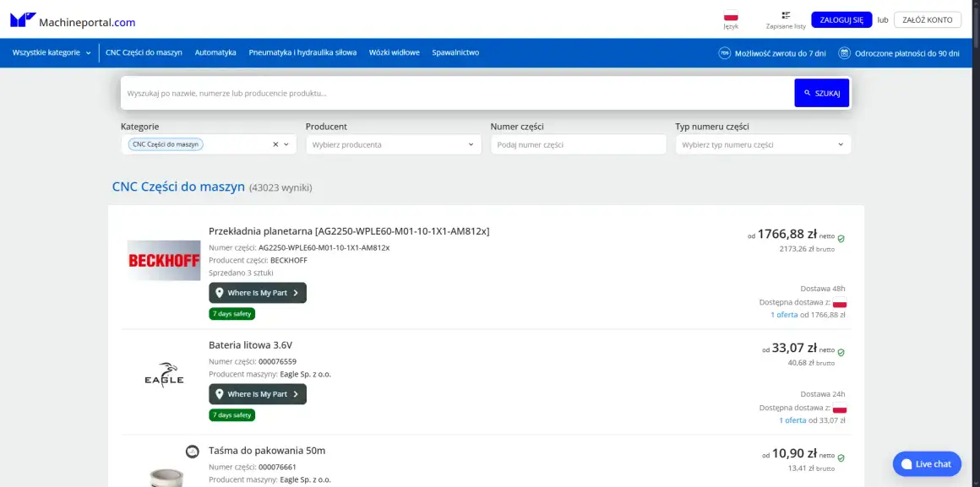Open the Producent dropdown
This screenshot has width=980, height=487.
click(x=393, y=144)
